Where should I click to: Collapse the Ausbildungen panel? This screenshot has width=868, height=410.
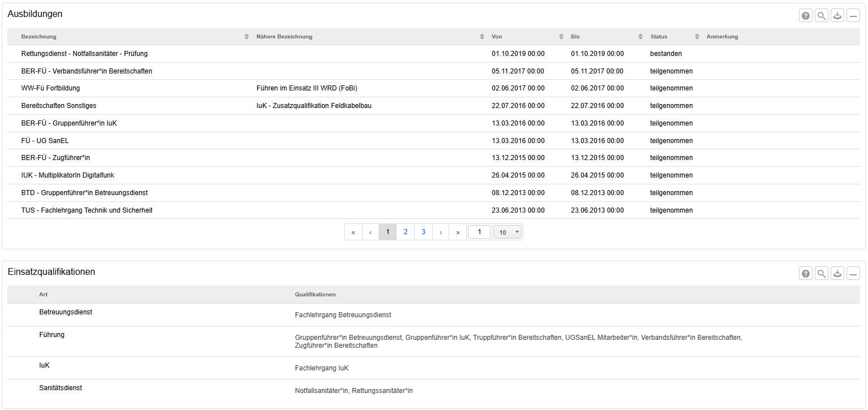tap(853, 16)
